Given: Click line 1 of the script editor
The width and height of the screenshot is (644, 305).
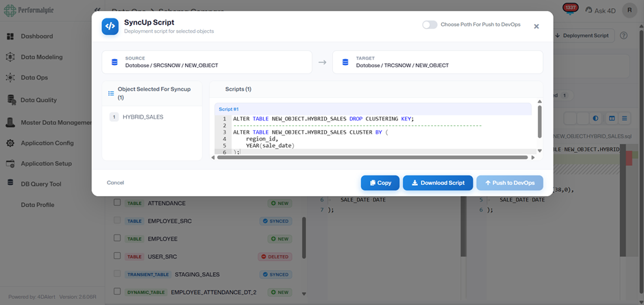Looking at the screenshot, I should coord(323,119).
